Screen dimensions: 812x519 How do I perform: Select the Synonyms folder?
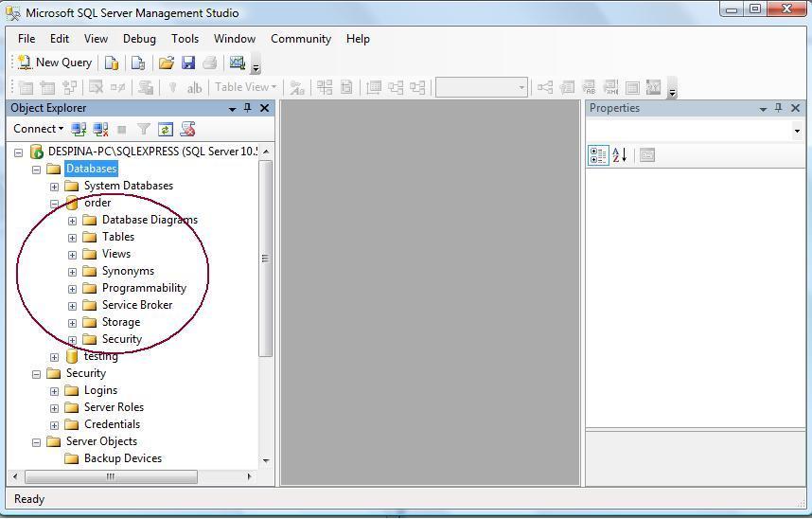128,271
